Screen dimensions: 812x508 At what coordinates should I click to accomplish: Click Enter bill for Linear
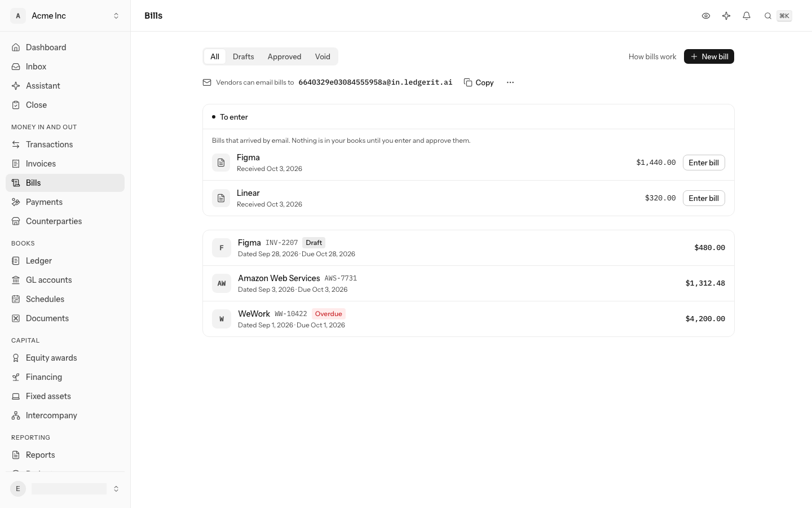coord(704,198)
